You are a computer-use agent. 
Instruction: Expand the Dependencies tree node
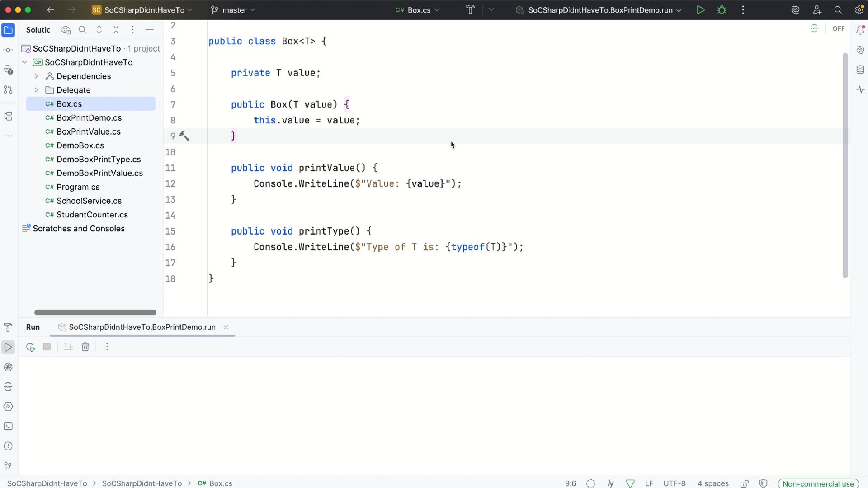point(36,76)
